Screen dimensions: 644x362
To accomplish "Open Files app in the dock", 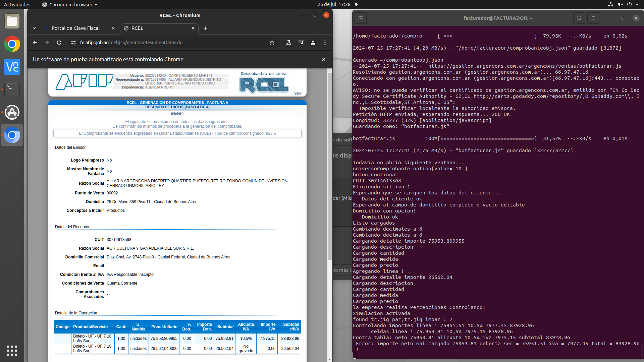I will click(x=12, y=21).
